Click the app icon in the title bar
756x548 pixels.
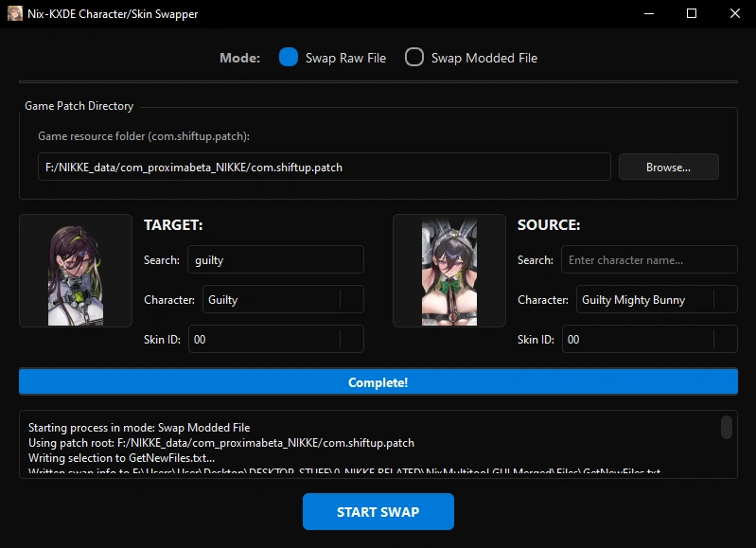pyautogui.click(x=14, y=13)
